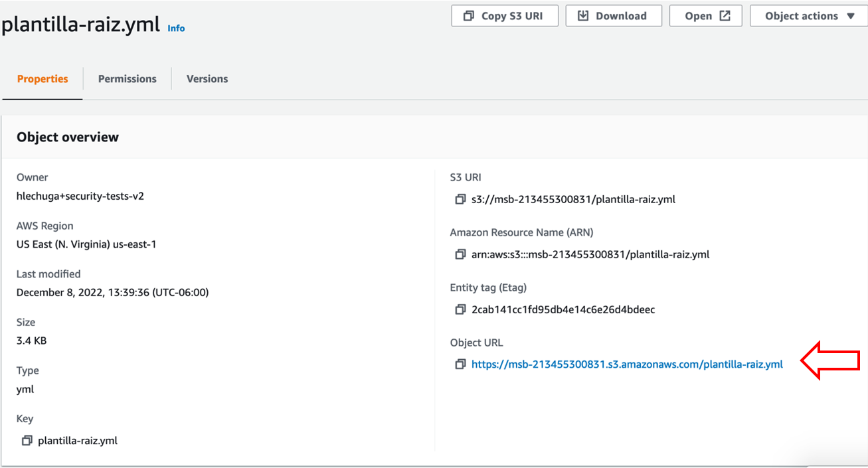The width and height of the screenshot is (868, 468).
Task: Click the Copy S3 URI button
Action: point(505,16)
